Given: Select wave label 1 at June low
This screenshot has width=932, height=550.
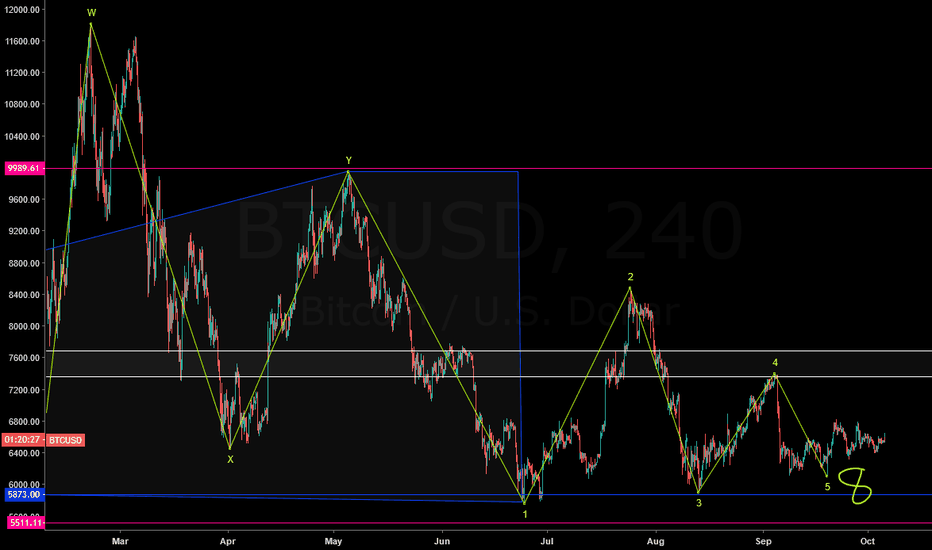Looking at the screenshot, I should pyautogui.click(x=525, y=514).
